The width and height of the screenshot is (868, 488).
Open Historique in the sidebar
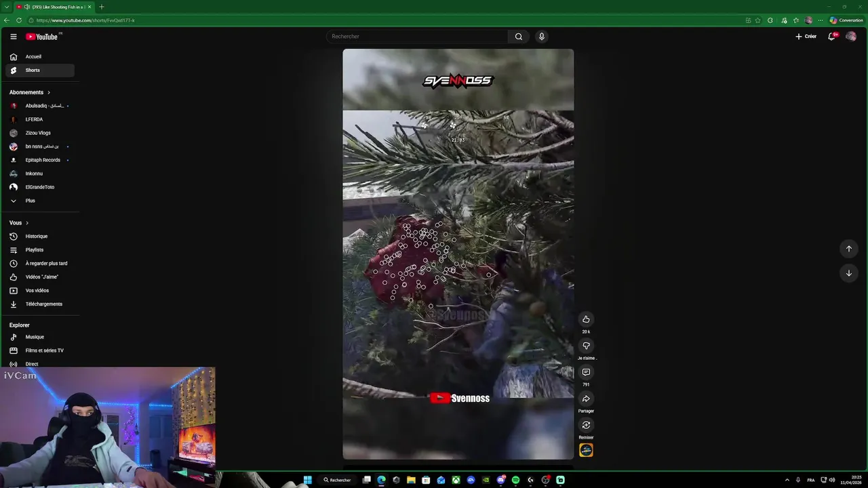[x=40, y=237]
